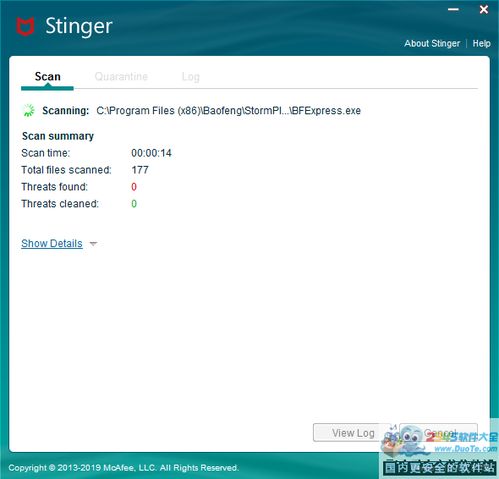The width and height of the screenshot is (499, 479).
Task: Click the View Log button
Action: [x=352, y=433]
